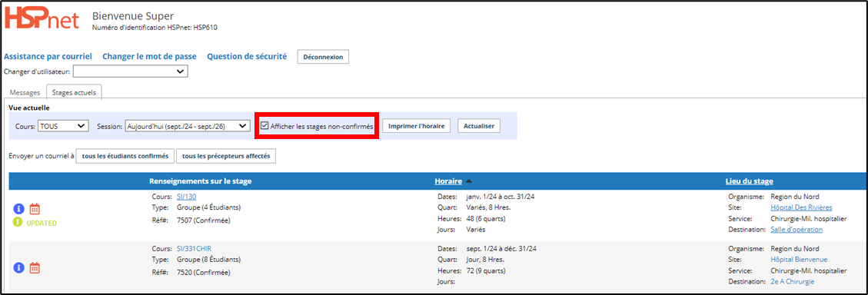This screenshot has height=295, width=868.
Task: Click the text 48 (6 quarts)
Action: pyautogui.click(x=485, y=219)
